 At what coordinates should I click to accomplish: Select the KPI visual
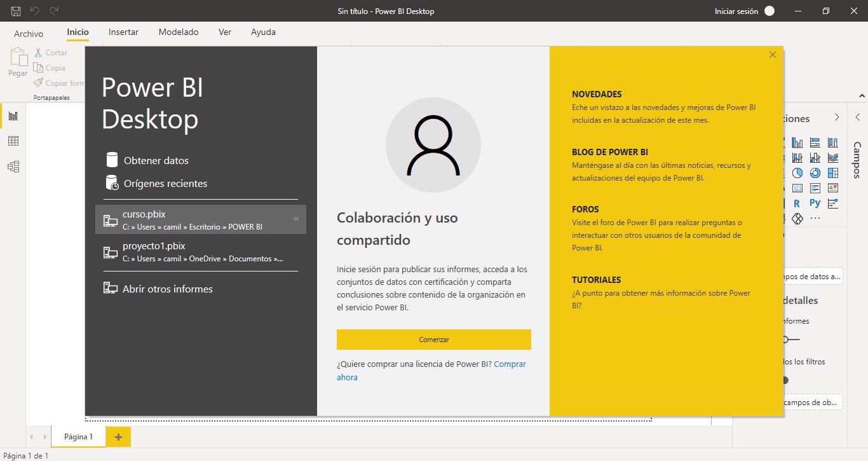click(833, 188)
